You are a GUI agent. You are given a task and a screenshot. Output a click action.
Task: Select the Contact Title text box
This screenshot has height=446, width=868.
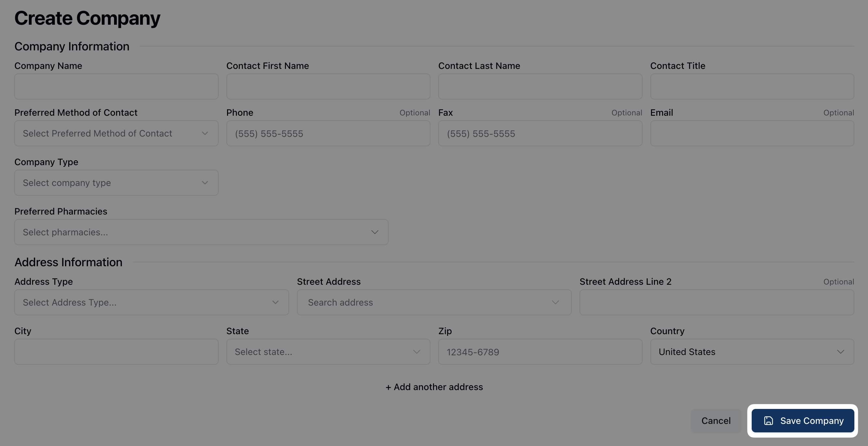point(752,87)
